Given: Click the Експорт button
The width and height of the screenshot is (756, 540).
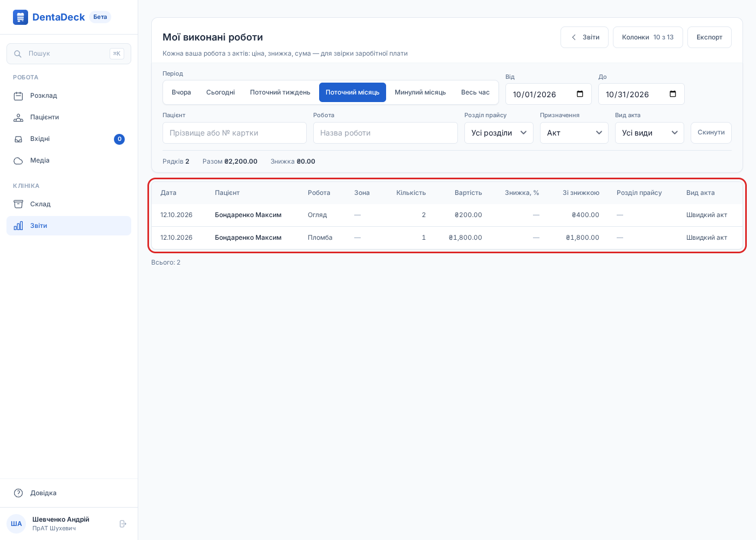Looking at the screenshot, I should point(710,37).
